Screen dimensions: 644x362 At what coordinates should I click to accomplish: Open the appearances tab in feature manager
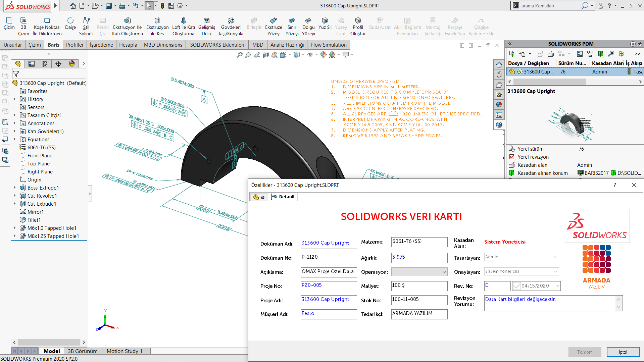72,64
